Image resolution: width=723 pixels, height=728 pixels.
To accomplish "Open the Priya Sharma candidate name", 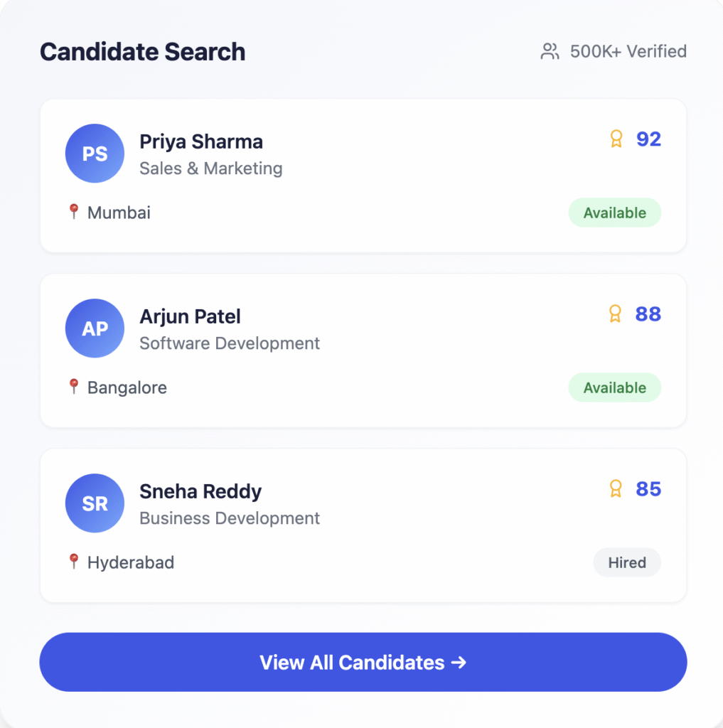I will (201, 141).
